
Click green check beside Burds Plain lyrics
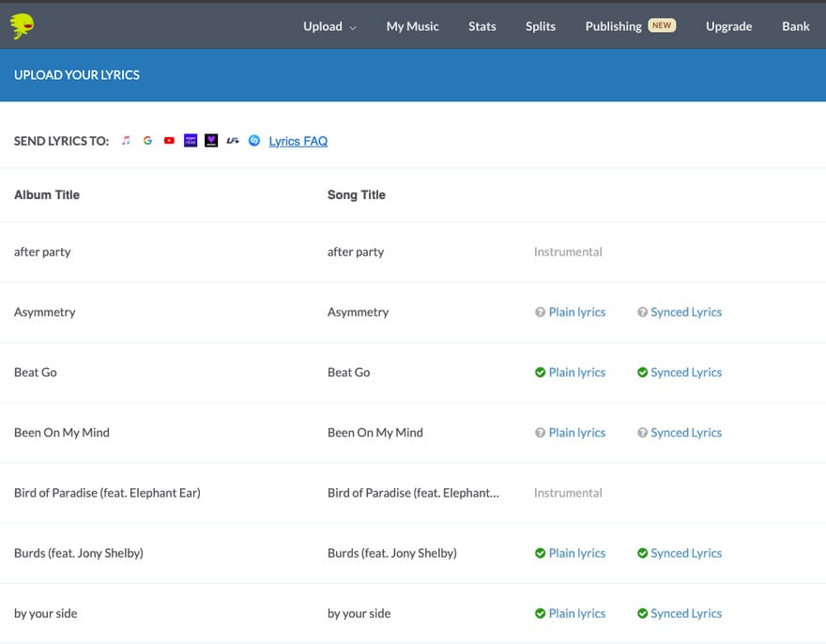[x=540, y=553]
